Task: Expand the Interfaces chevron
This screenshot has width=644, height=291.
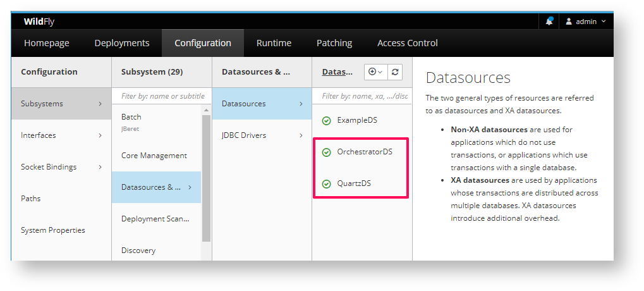Action: coord(100,135)
